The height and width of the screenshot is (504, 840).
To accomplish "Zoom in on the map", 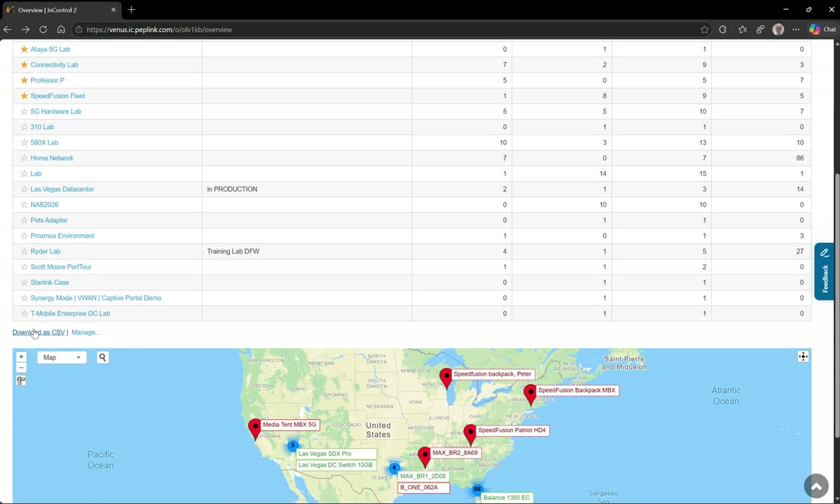I will click(x=21, y=357).
